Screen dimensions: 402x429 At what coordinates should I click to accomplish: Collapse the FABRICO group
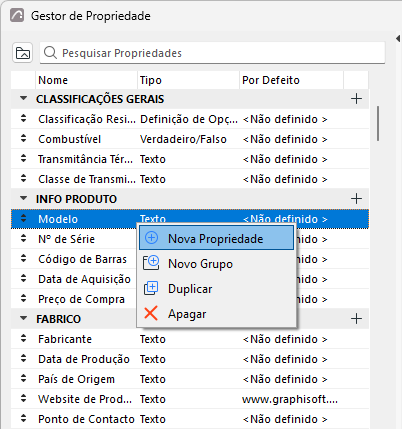click(23, 318)
